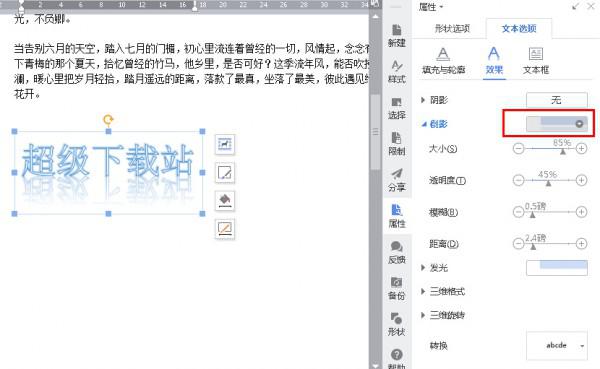This screenshot has width=600, height=369.
Task: Open the 转换 abcde transform dropdown
Action: pyautogui.click(x=557, y=346)
